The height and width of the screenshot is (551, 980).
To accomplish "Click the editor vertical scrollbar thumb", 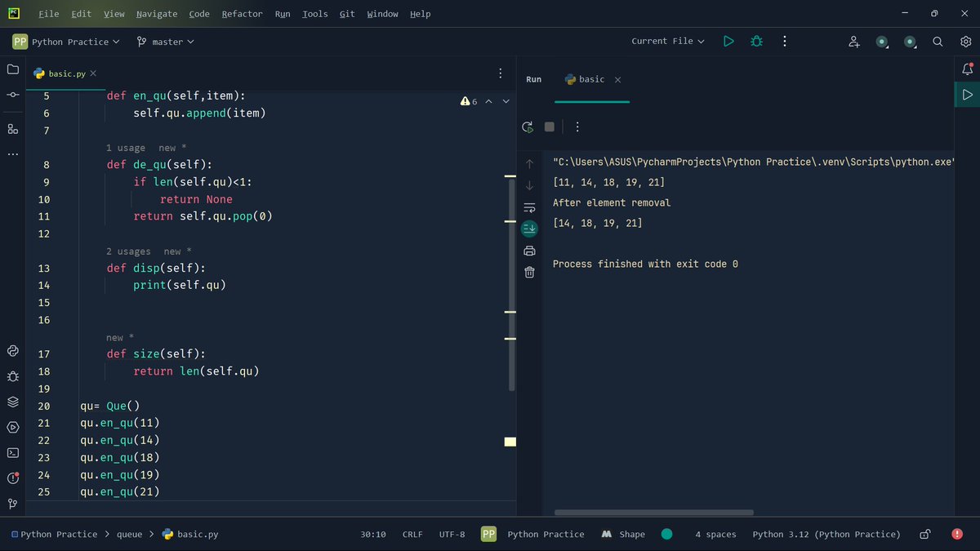I will click(512, 284).
